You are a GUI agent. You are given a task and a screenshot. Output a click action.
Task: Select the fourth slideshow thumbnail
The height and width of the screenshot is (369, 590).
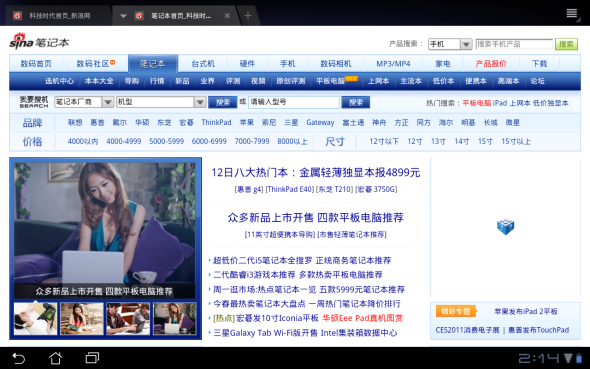point(175,319)
